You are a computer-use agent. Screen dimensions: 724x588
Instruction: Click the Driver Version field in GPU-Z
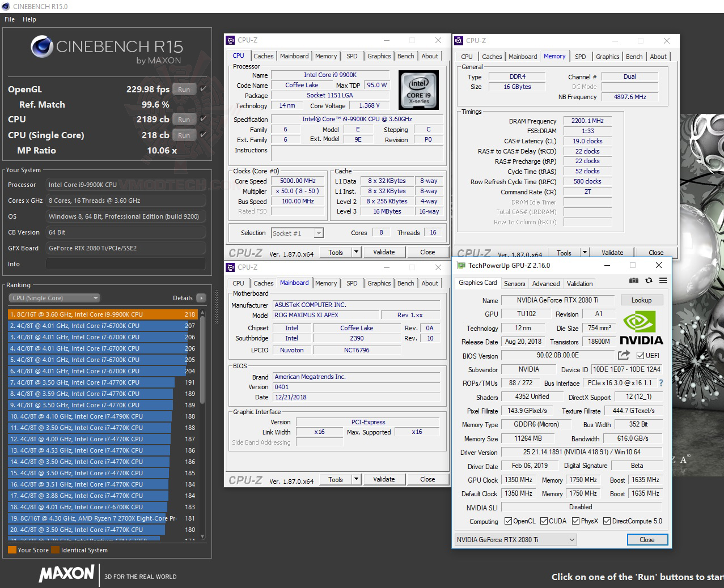(x=582, y=452)
